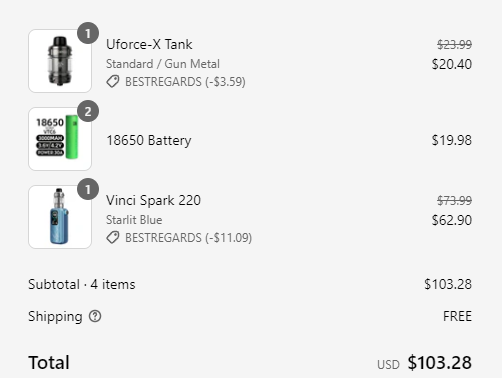
Task: Click the quantity badge 2 on battery thumbnail
Action: [88, 111]
